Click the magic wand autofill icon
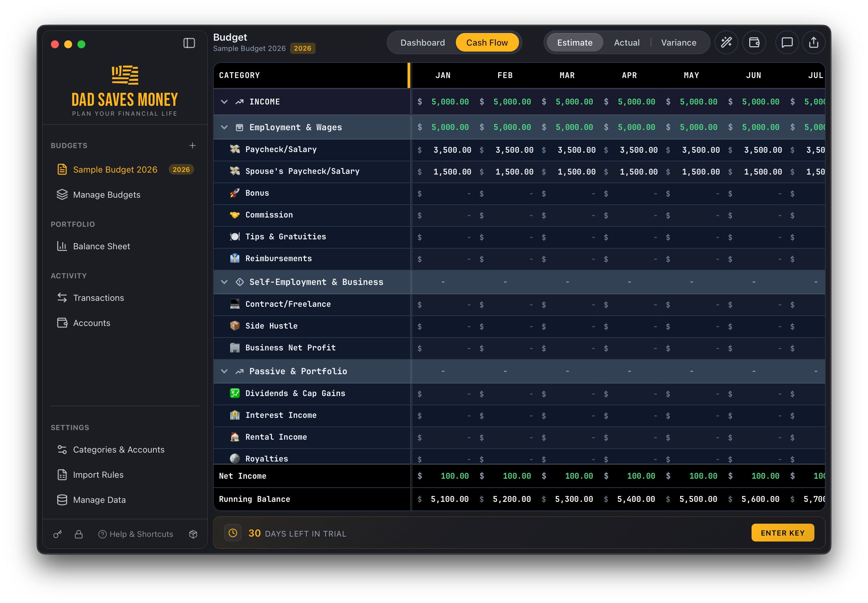868x603 pixels. 726,42
